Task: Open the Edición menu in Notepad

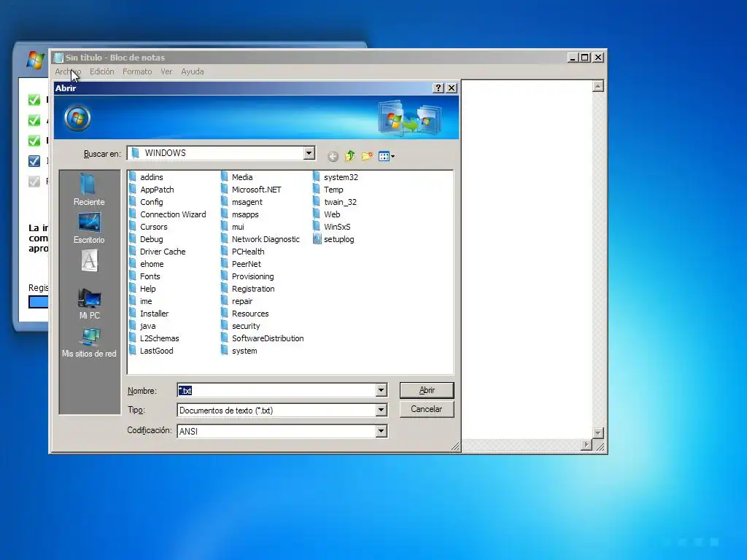Action: pos(102,71)
